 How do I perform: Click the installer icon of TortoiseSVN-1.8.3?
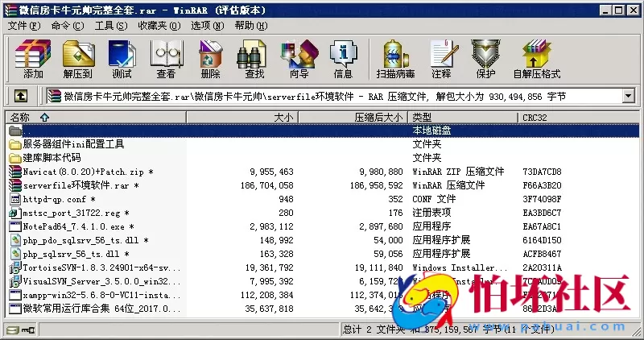(x=15, y=267)
